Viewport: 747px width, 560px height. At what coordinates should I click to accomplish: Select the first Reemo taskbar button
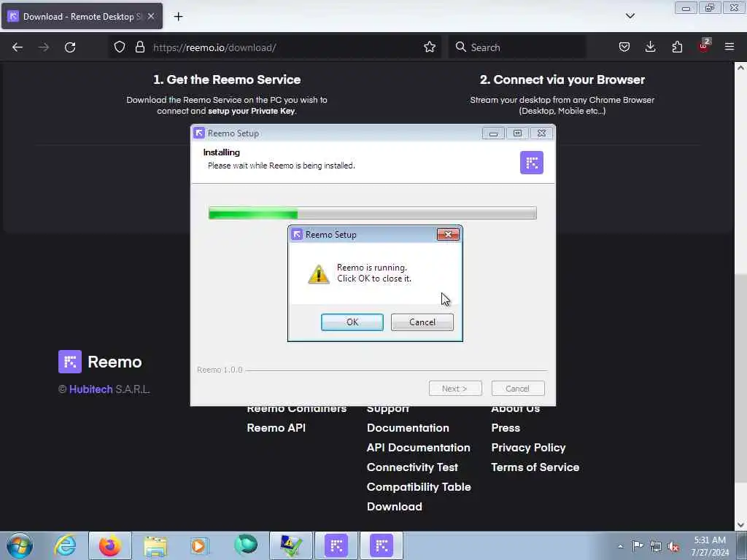pyautogui.click(x=336, y=545)
